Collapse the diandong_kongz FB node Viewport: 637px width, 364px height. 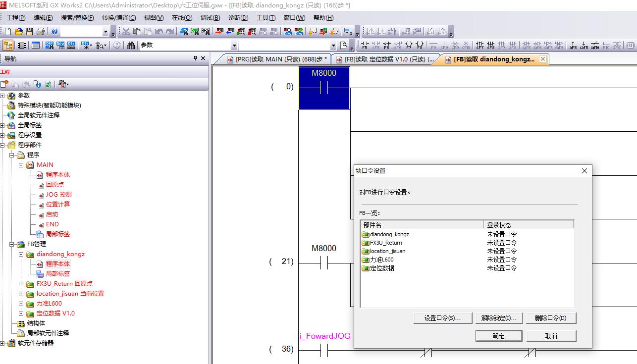(21, 254)
